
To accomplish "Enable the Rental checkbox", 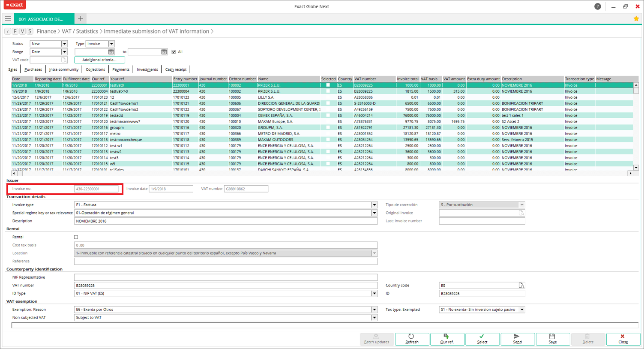I will (x=76, y=237).
